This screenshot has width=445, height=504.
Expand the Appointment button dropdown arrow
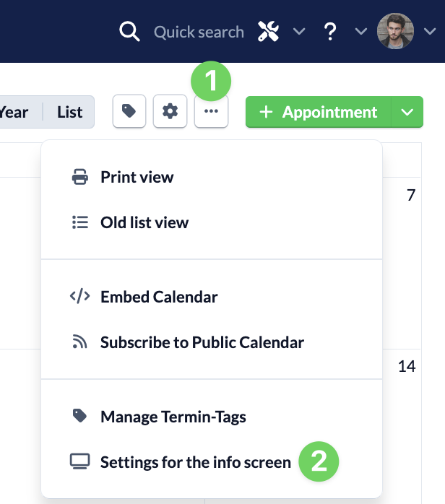(407, 112)
